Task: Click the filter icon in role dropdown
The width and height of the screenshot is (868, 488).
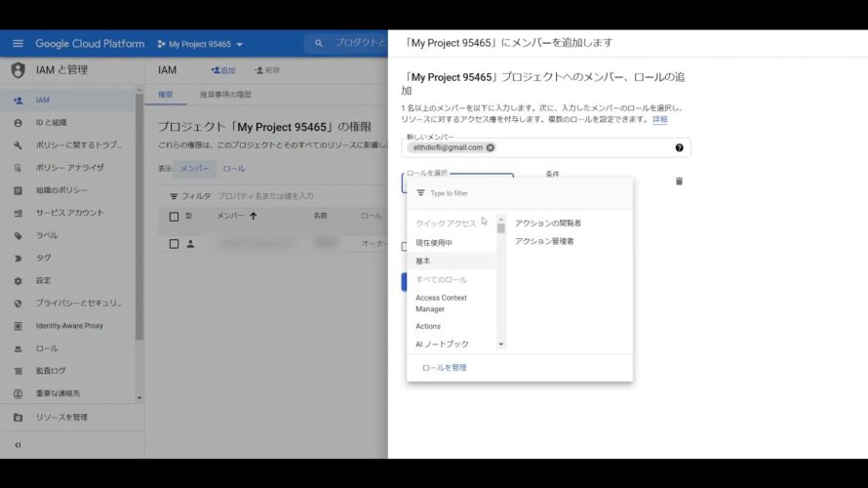Action: 420,193
